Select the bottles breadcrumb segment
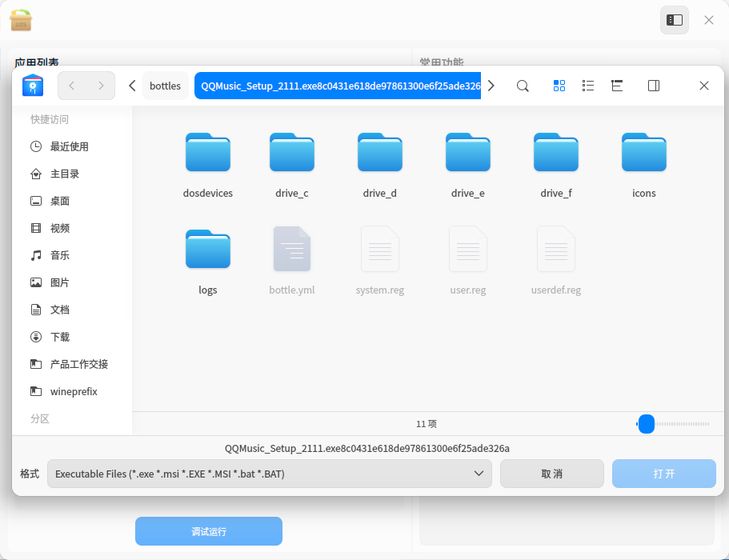This screenshot has width=729, height=560. pos(165,86)
